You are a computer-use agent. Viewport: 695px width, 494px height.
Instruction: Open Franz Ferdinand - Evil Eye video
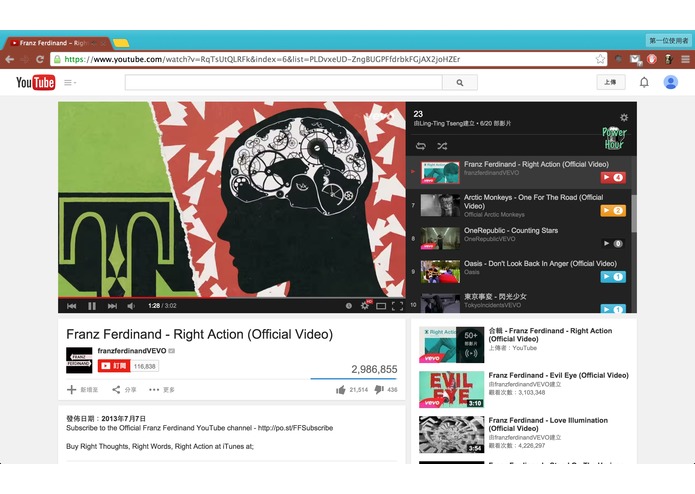pos(558,375)
